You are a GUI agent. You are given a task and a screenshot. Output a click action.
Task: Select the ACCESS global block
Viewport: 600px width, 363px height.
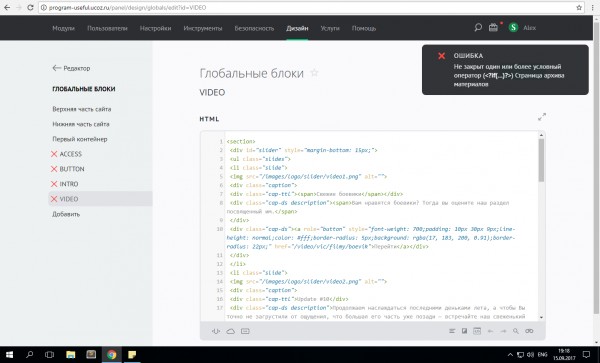point(71,154)
